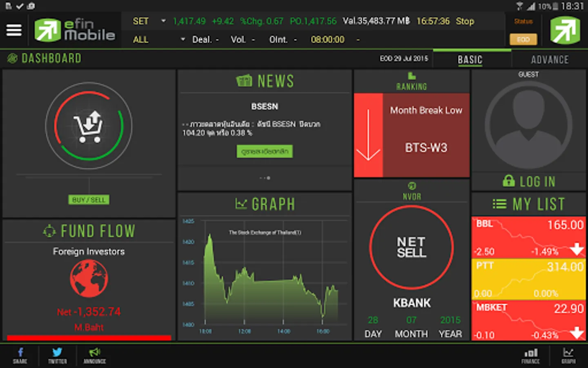Tap the BUY / SELL button
Image resolution: width=588 pixels, height=368 pixels.
click(89, 200)
